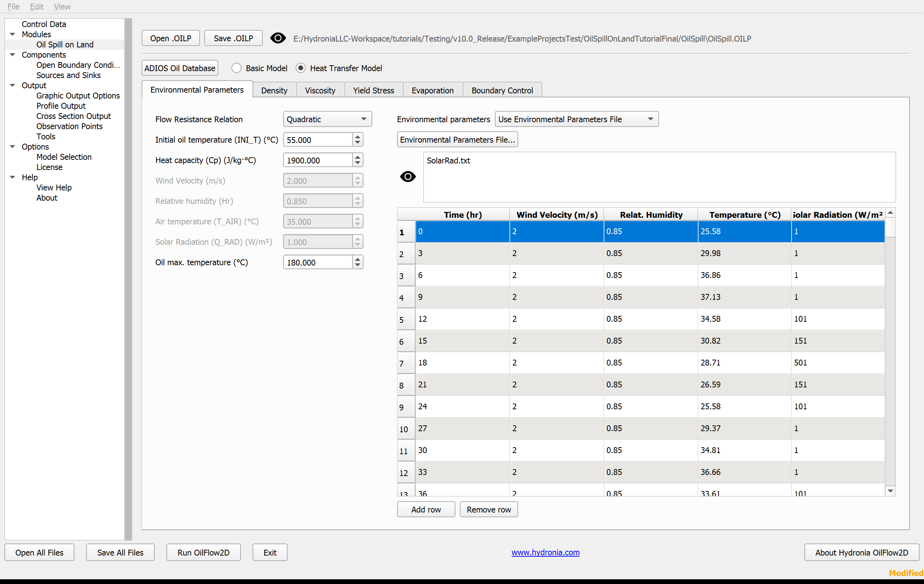924x584 pixels.
Task: Click the Open .OILP button
Action: [x=171, y=38]
